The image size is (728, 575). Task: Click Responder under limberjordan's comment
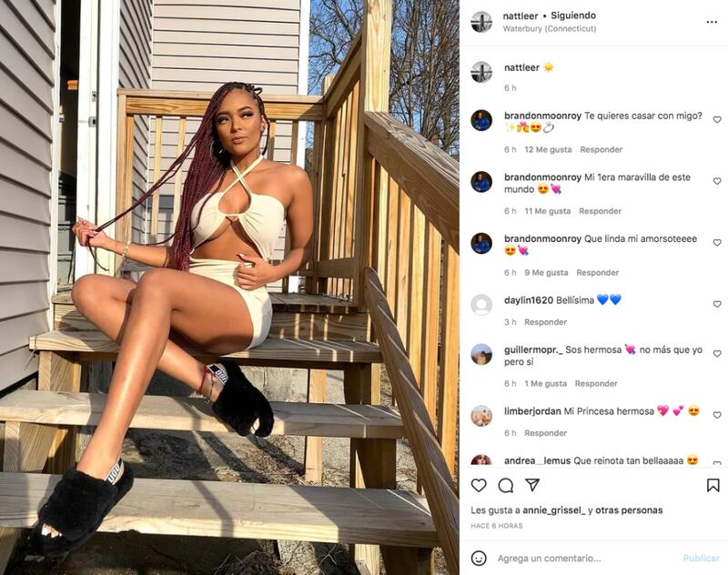(545, 433)
